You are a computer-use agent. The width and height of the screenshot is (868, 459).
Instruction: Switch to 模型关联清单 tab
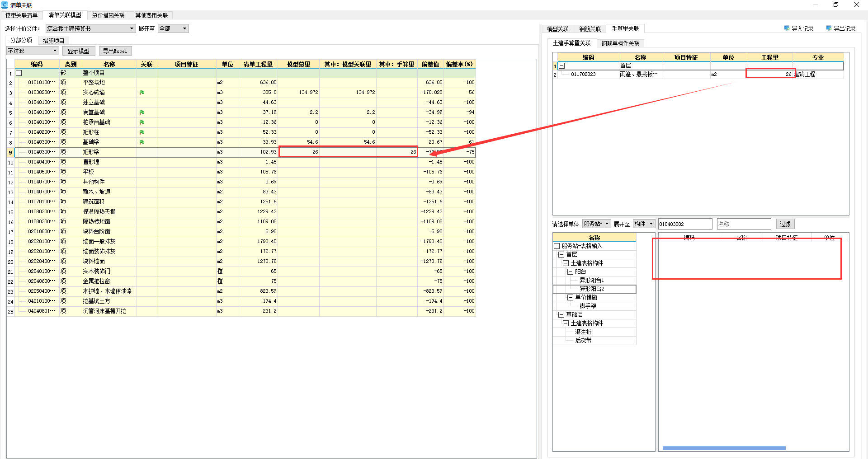click(22, 15)
